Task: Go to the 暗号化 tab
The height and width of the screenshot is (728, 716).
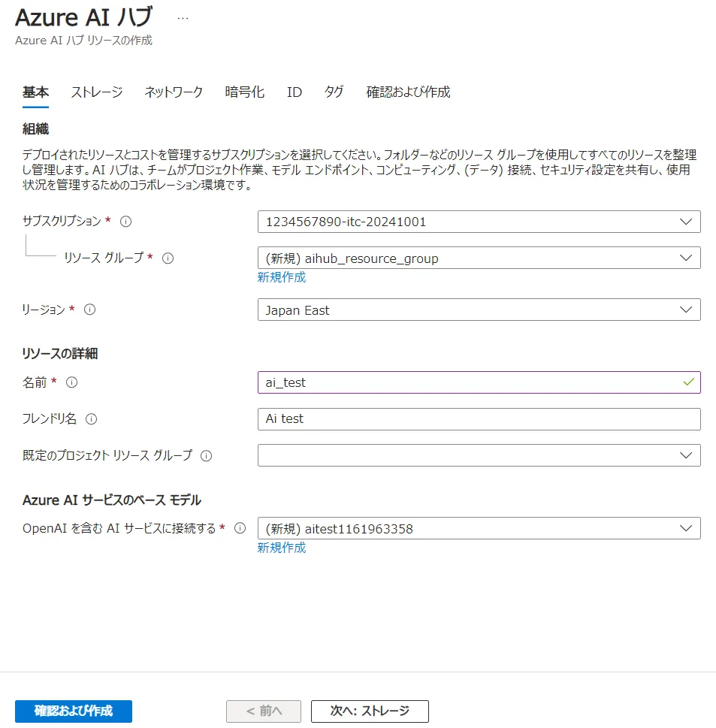Action: pyautogui.click(x=245, y=92)
